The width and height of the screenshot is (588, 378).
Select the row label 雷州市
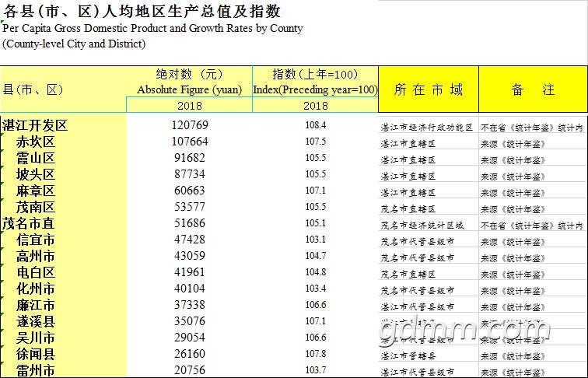(36, 370)
